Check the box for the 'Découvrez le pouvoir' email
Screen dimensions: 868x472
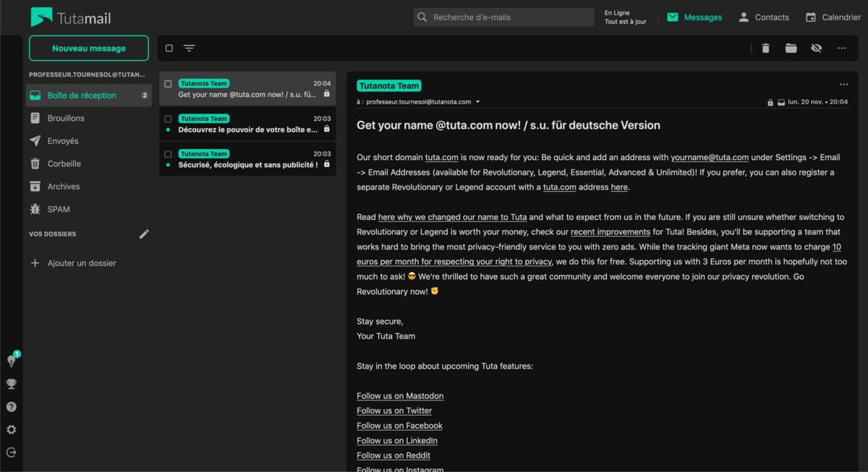tap(169, 119)
